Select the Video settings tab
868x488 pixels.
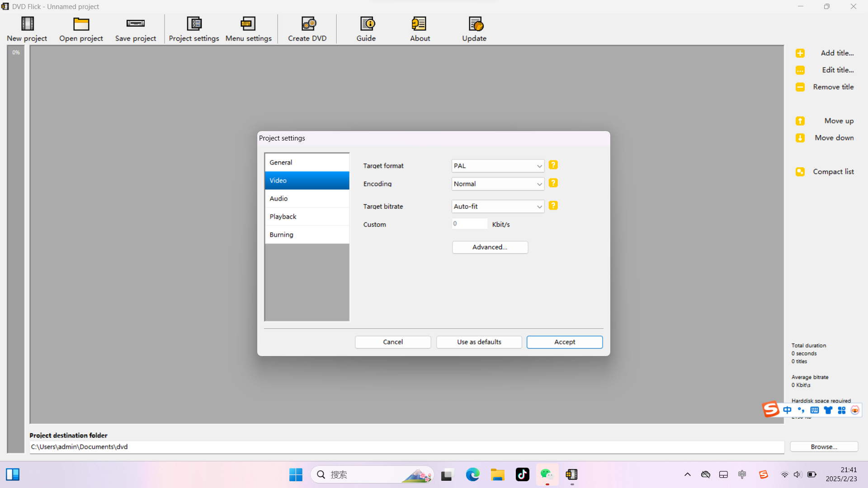[x=307, y=180]
